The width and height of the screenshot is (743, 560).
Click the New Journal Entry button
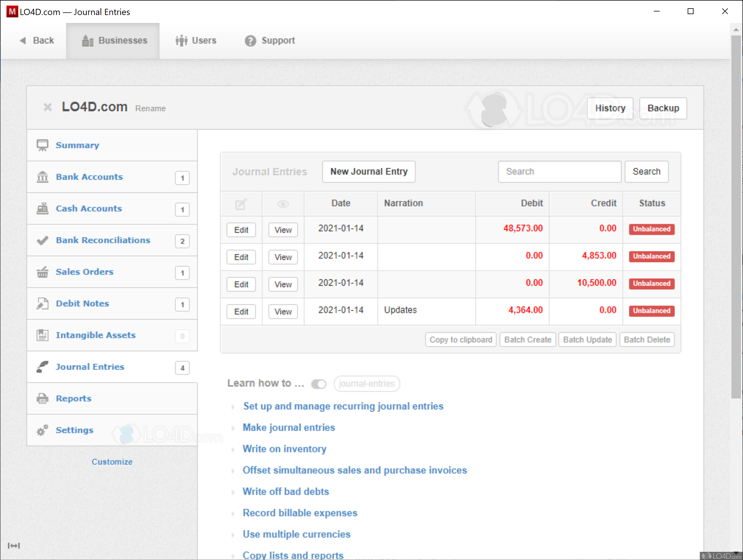(x=369, y=172)
